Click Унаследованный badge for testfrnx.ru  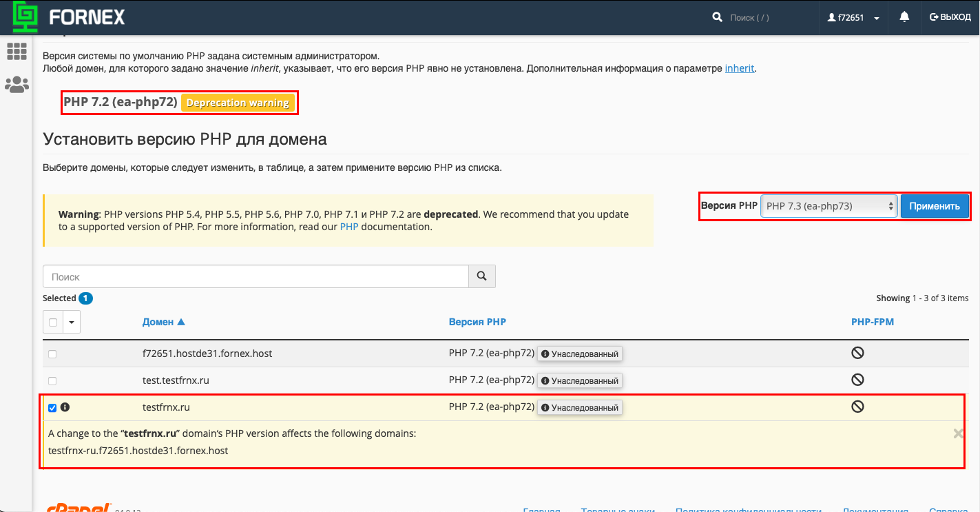[580, 407]
